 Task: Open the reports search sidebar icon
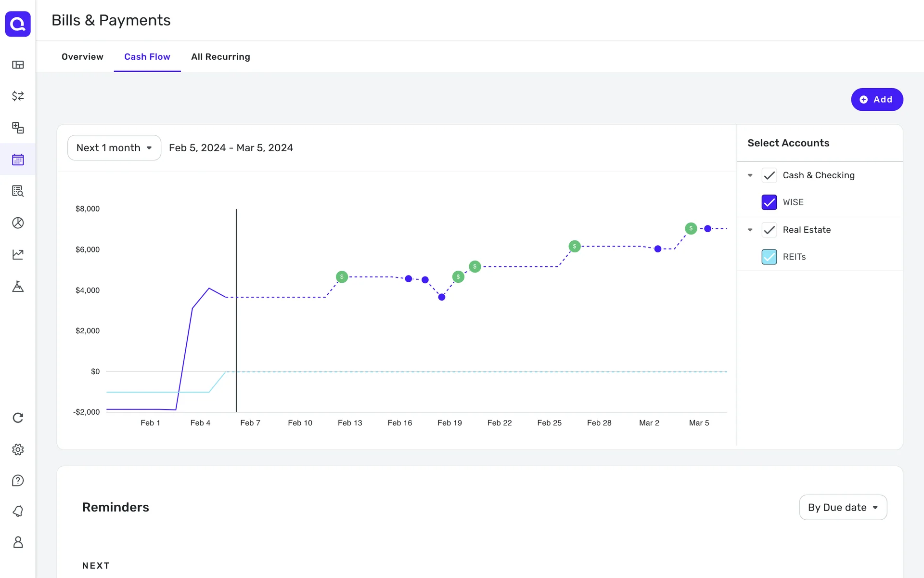(x=18, y=191)
